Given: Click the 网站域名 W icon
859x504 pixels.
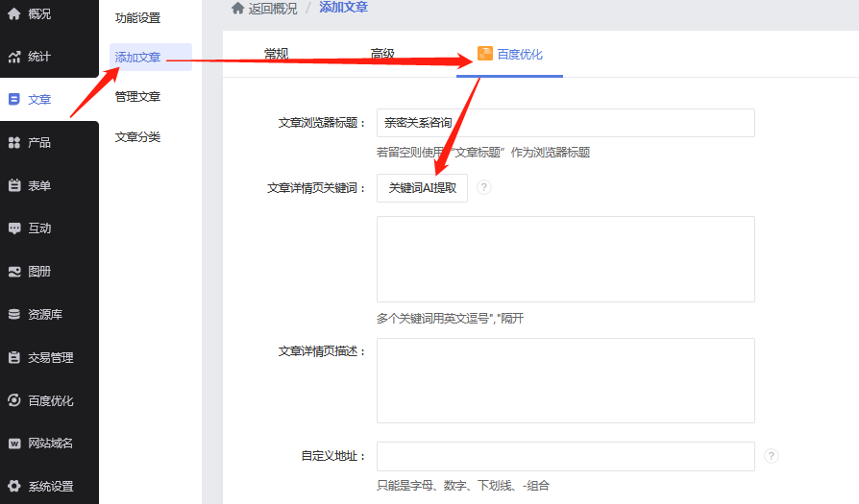Looking at the screenshot, I should [x=14, y=444].
